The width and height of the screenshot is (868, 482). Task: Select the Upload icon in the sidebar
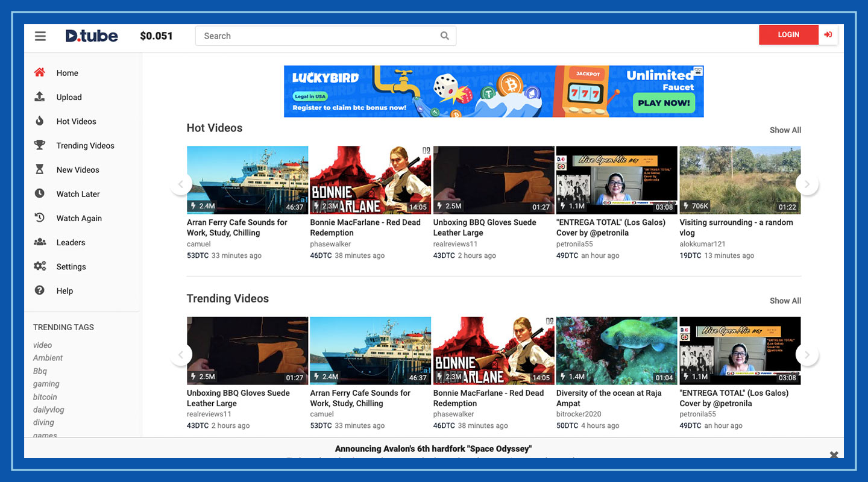pyautogui.click(x=40, y=97)
